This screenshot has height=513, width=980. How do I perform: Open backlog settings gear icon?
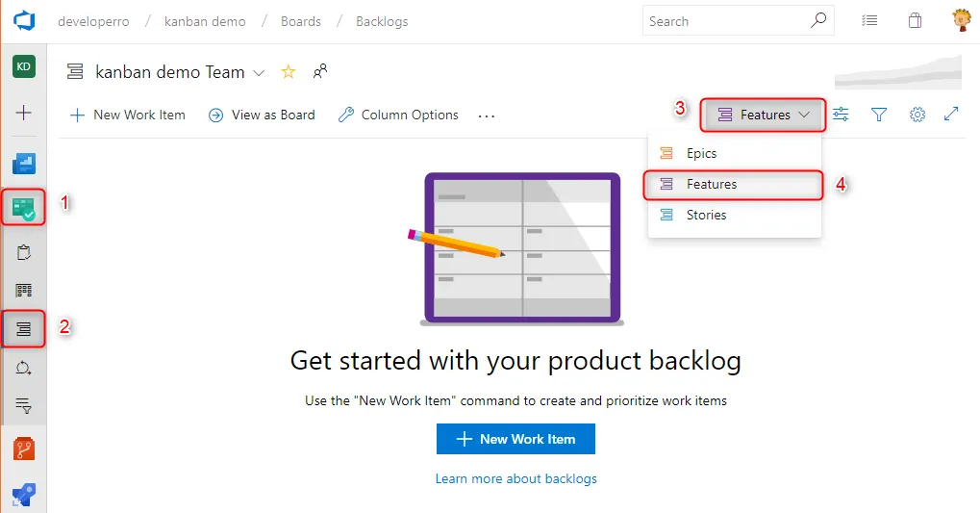pyautogui.click(x=917, y=115)
